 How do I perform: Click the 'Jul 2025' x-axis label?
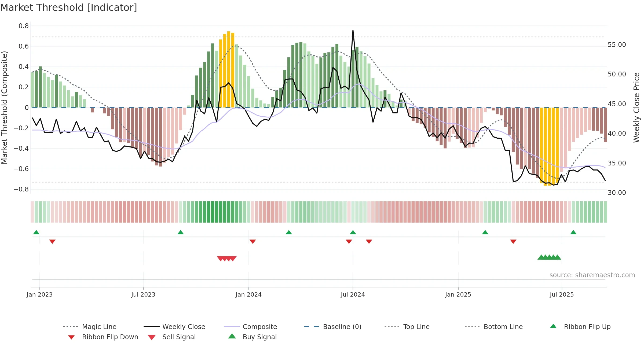tap(562, 294)
